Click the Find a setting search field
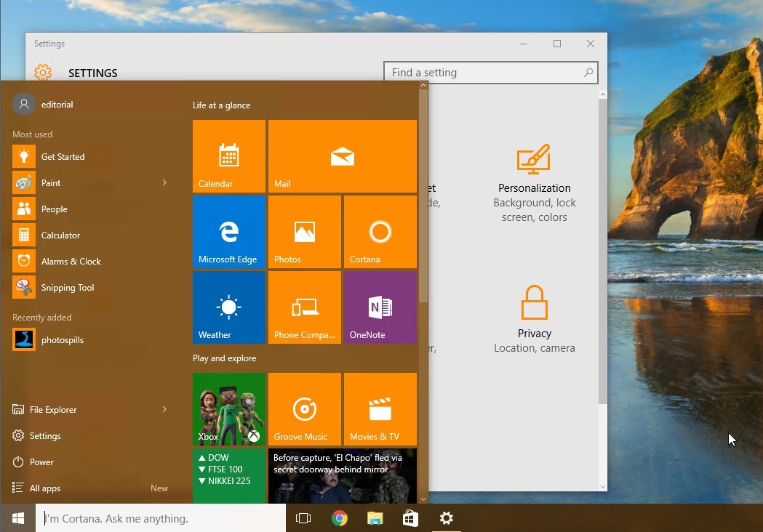The width and height of the screenshot is (763, 532). (490, 73)
